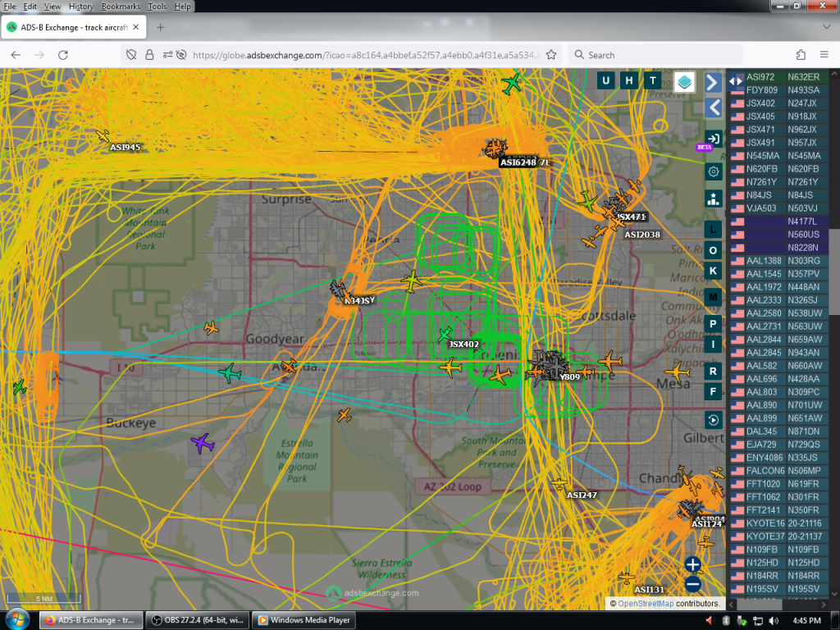Switch to OBS 27.2.4 in taskbar
Image resolution: width=840 pixels, height=630 pixels.
[198, 620]
